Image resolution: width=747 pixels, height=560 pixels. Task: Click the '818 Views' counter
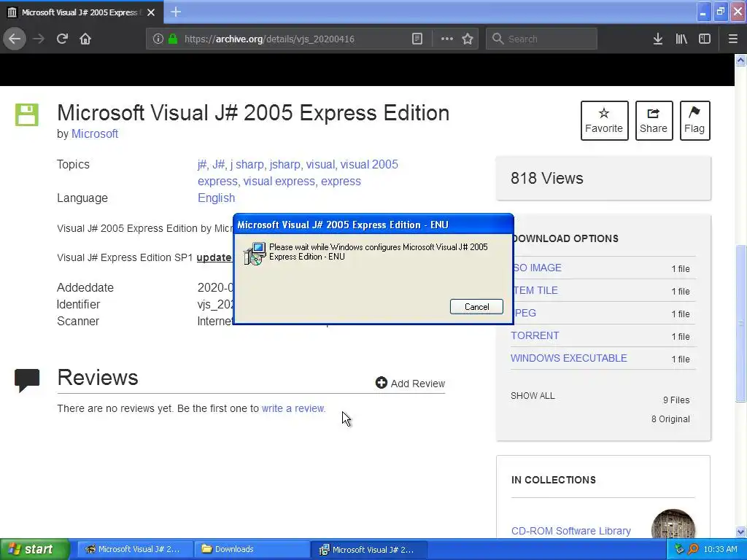coord(547,178)
